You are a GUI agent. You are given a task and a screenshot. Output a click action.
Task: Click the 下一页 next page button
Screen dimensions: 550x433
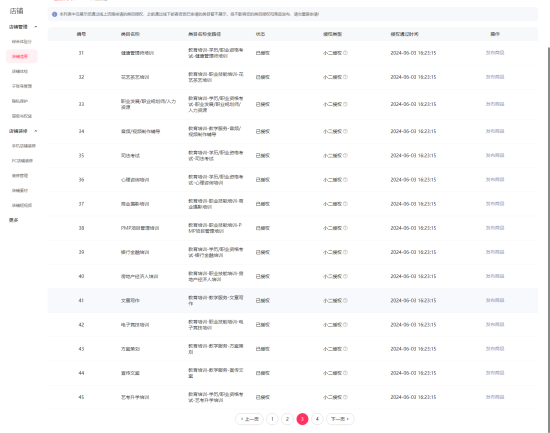point(340,419)
